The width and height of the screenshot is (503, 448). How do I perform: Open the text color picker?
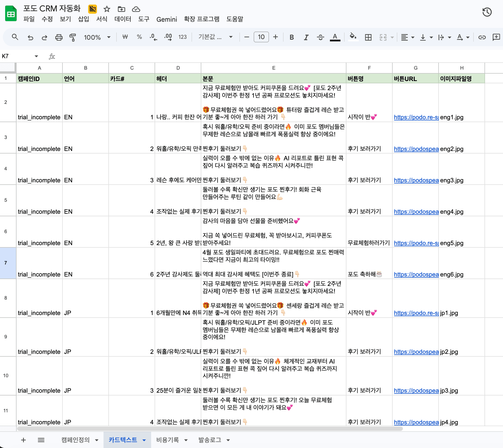pyautogui.click(x=335, y=37)
